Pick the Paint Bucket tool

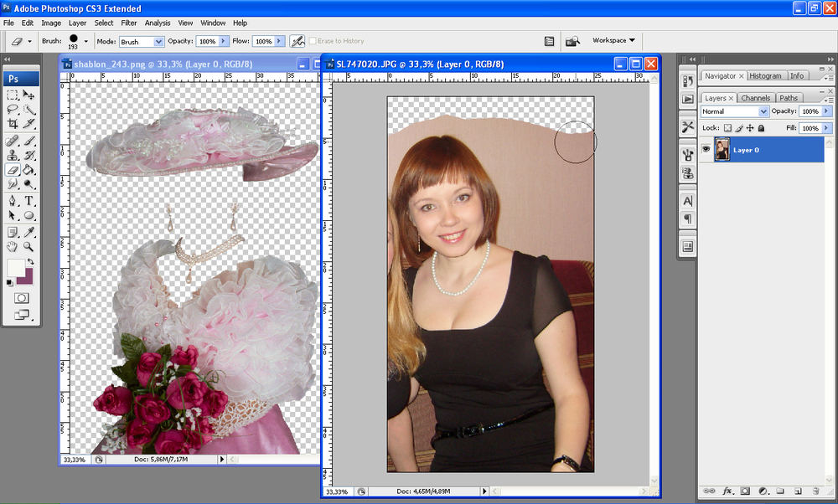coord(28,169)
